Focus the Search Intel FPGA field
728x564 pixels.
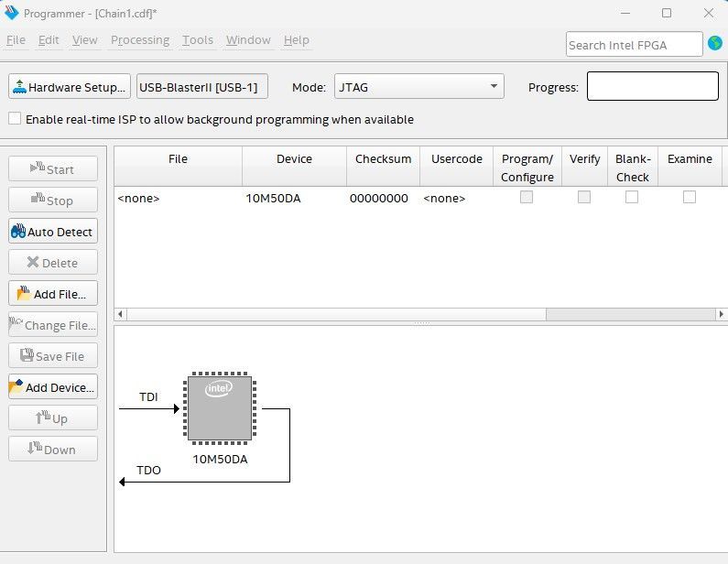click(x=634, y=45)
